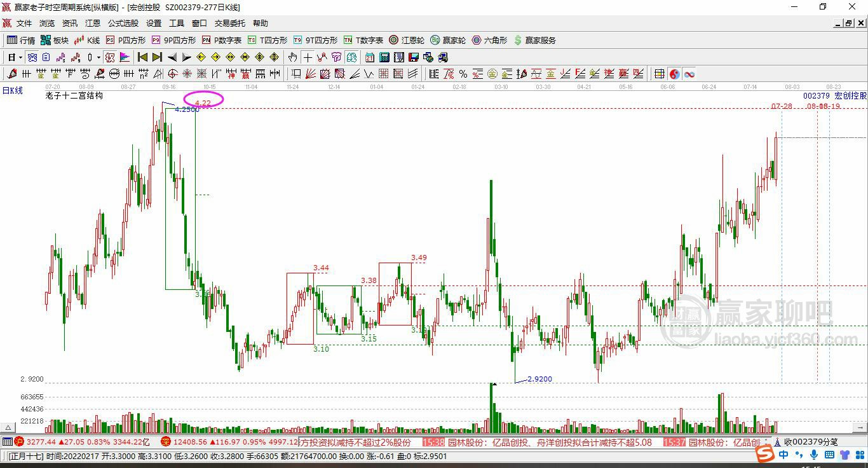Click the 2.9200 low price marker

click(539, 379)
